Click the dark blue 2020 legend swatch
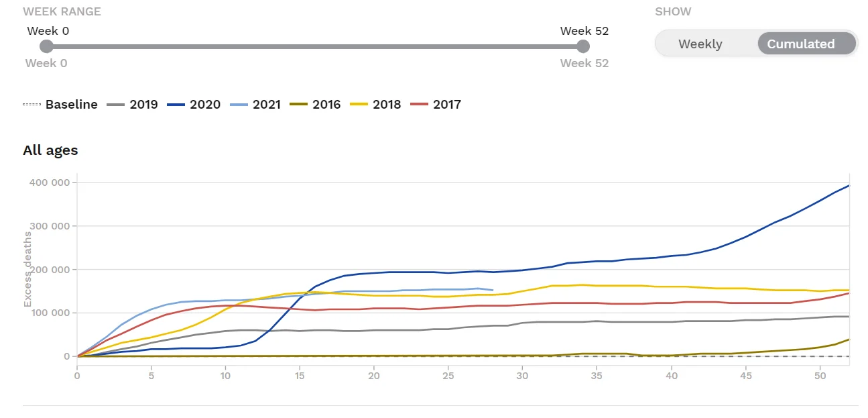This screenshot has height=418, width=868. pyautogui.click(x=176, y=105)
